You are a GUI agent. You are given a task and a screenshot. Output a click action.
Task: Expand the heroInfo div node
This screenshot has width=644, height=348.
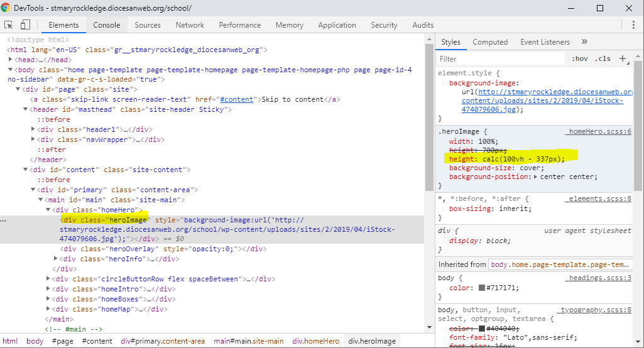(57, 259)
